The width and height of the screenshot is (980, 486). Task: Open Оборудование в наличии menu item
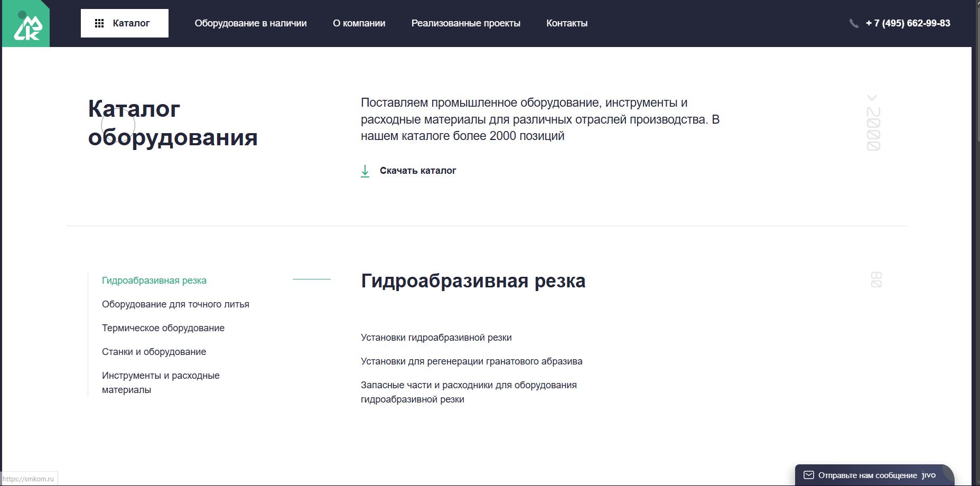[250, 23]
